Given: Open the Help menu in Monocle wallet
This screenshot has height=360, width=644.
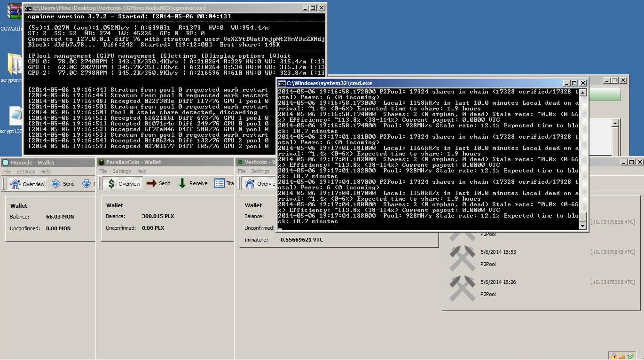Looking at the screenshot, I should 46,172.
